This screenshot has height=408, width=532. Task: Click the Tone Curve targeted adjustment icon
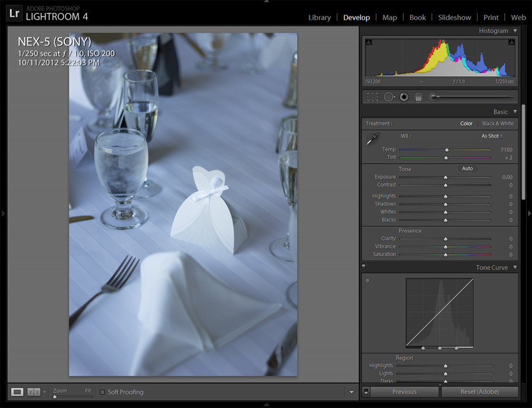pyautogui.click(x=367, y=280)
